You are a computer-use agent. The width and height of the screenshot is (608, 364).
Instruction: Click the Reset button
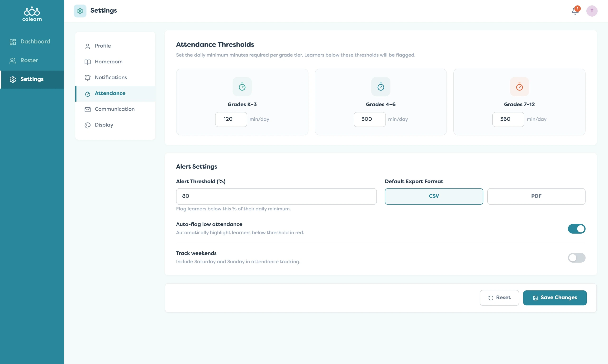[x=499, y=298]
